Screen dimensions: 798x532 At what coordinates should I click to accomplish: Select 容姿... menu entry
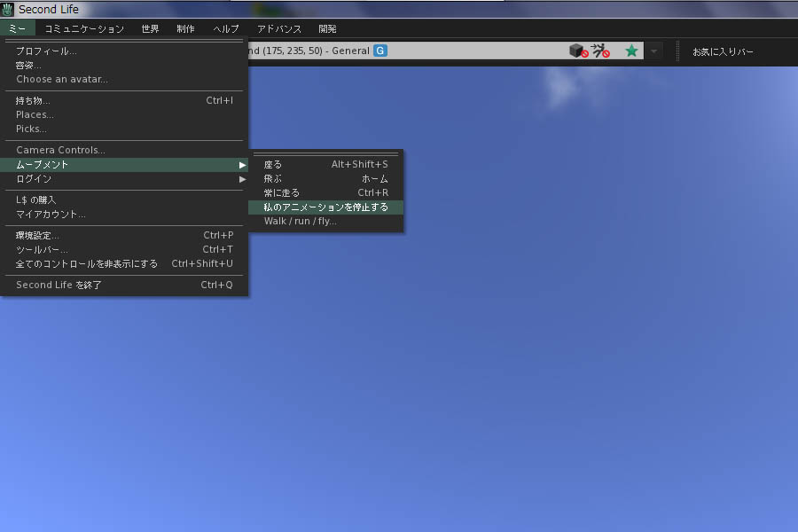[124, 65]
